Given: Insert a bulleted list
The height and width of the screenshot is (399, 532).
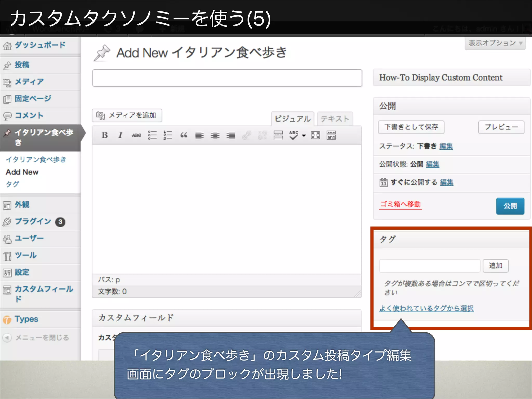Looking at the screenshot, I should coord(152,135).
